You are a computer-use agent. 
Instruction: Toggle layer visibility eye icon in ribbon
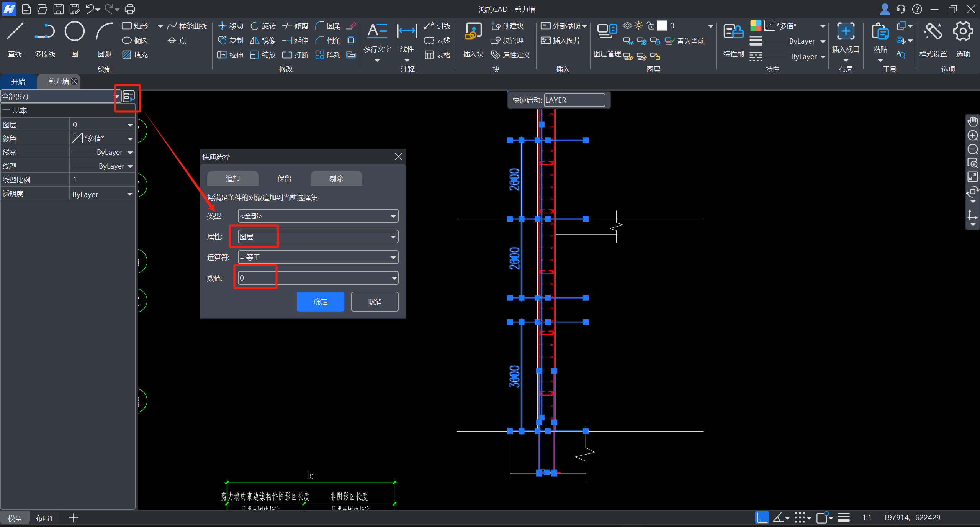(x=627, y=26)
